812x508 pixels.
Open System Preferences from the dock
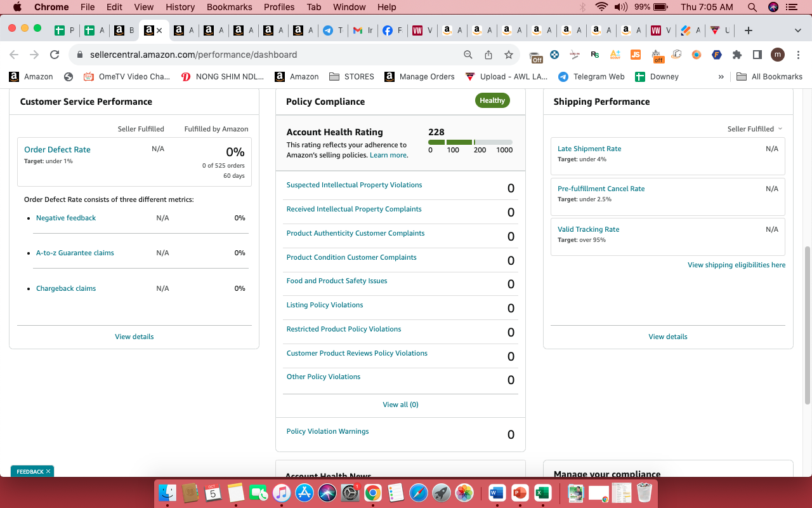[x=350, y=493]
